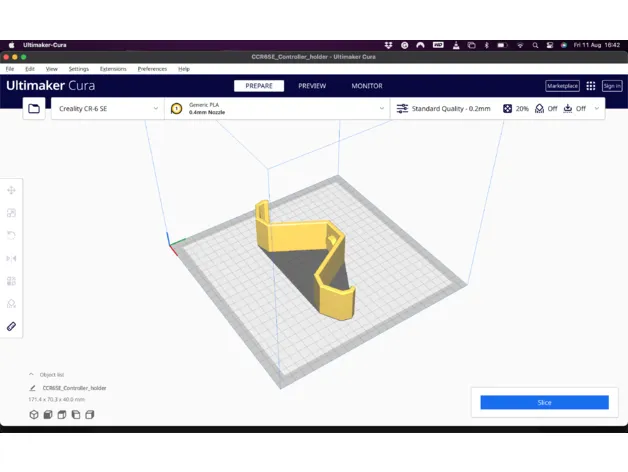The height and width of the screenshot is (472, 628).
Task: Open the applications grid icon
Action: point(591,86)
